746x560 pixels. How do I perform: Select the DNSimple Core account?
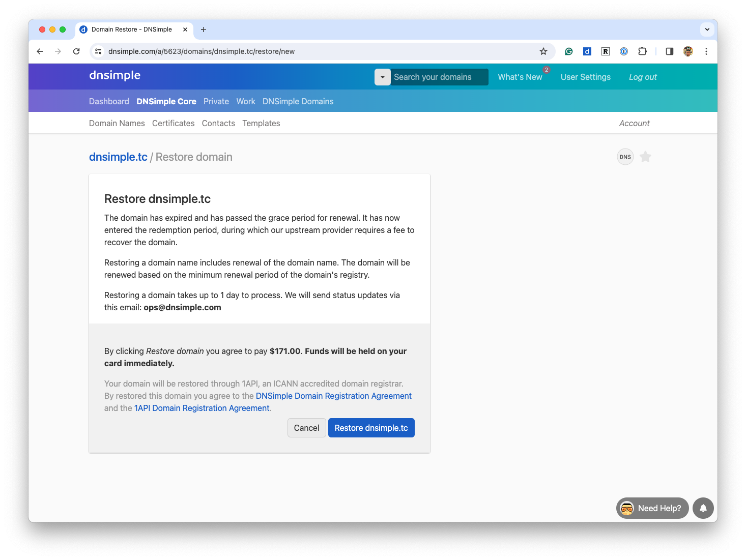pos(166,101)
